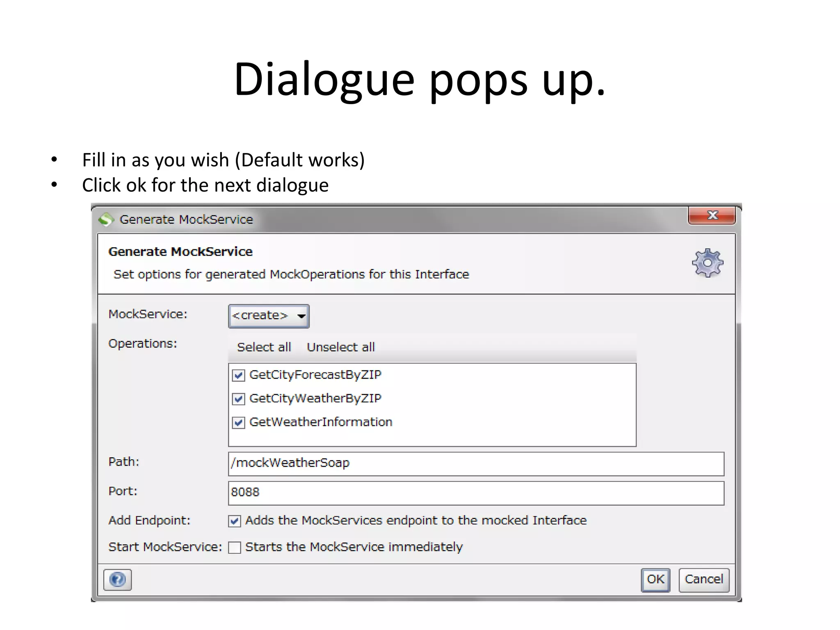The width and height of the screenshot is (840, 630).
Task: Uncheck GetCityForecastByZIP operation
Action: click(238, 375)
